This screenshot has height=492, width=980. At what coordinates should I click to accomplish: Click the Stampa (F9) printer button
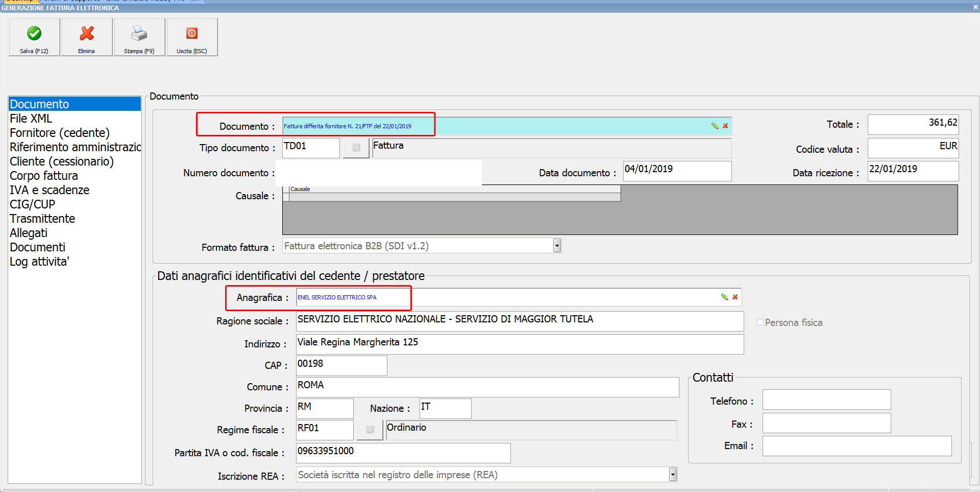[x=139, y=37]
